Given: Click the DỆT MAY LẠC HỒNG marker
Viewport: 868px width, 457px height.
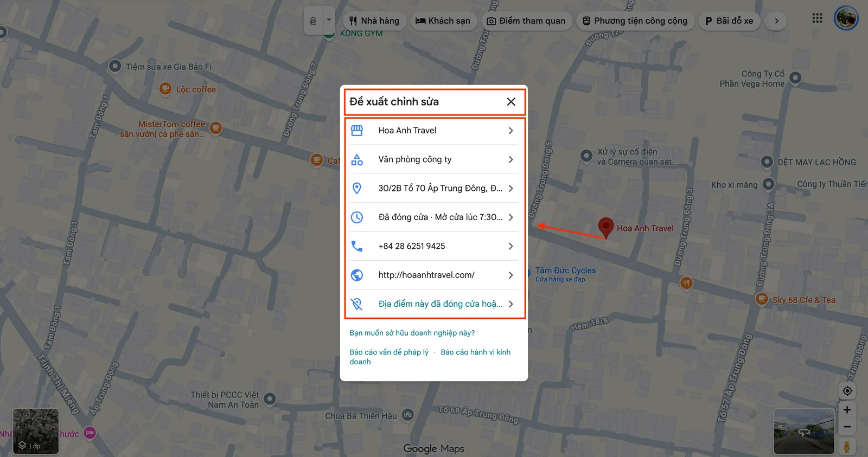Looking at the screenshot, I should tap(767, 162).
